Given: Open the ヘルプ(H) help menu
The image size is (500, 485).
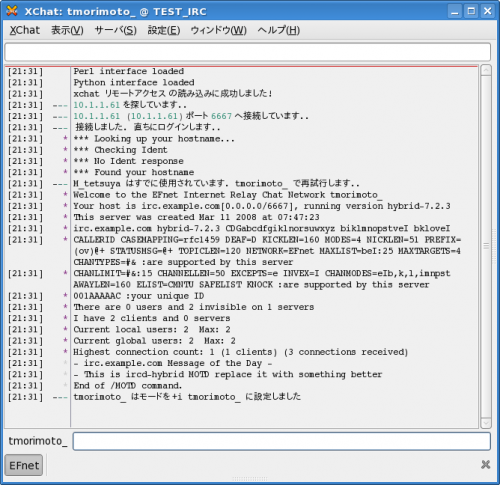Looking at the screenshot, I should 278,30.
